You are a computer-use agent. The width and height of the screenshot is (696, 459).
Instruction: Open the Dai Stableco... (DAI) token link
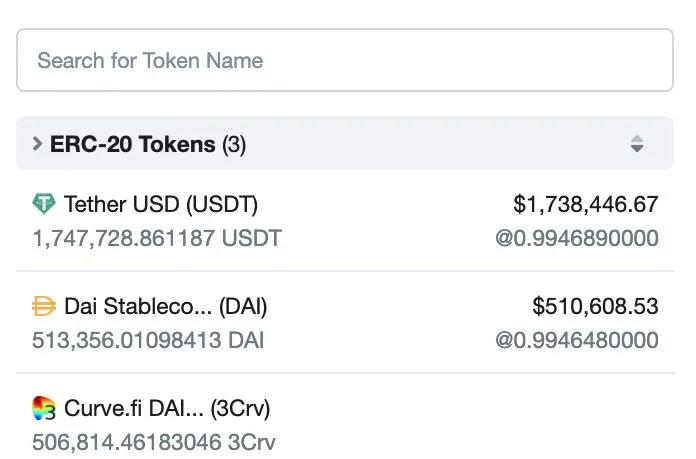tap(166, 306)
